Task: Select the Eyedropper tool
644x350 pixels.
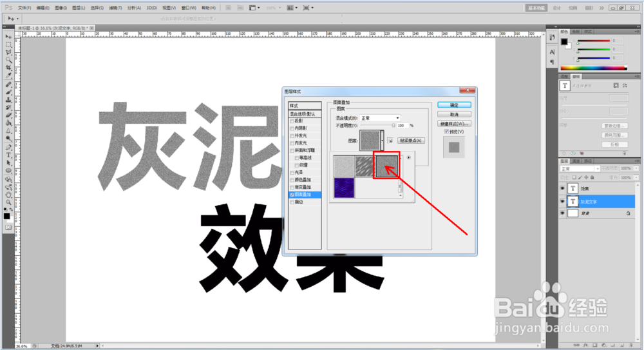Action: click(x=8, y=75)
